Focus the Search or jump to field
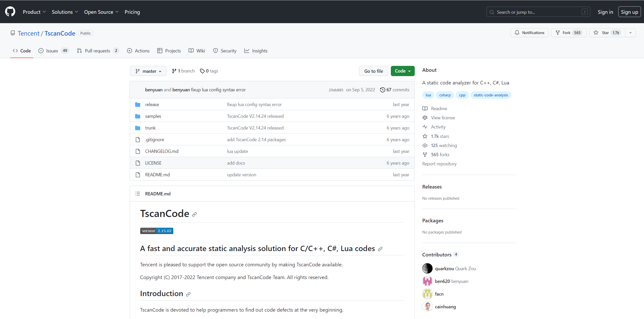 pyautogui.click(x=538, y=12)
